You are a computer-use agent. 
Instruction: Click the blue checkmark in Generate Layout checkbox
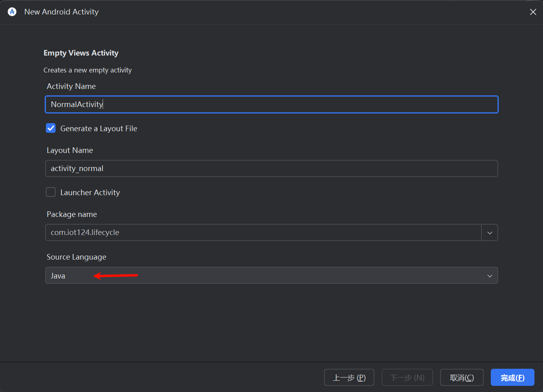tap(51, 128)
